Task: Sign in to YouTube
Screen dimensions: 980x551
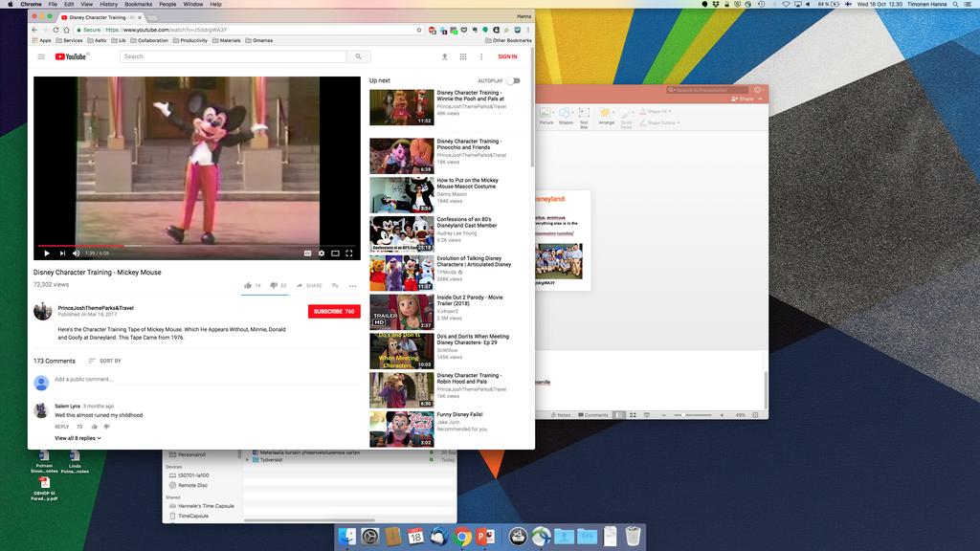Action: (x=507, y=56)
